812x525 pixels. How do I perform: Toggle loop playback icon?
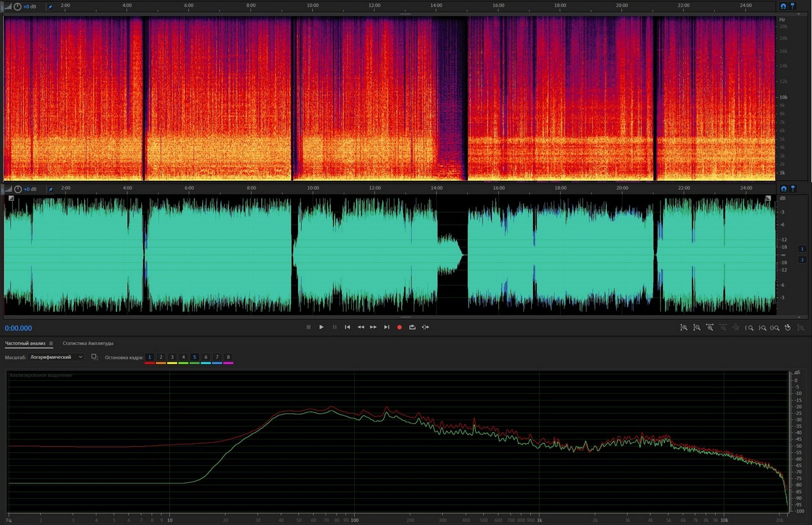[412, 327]
